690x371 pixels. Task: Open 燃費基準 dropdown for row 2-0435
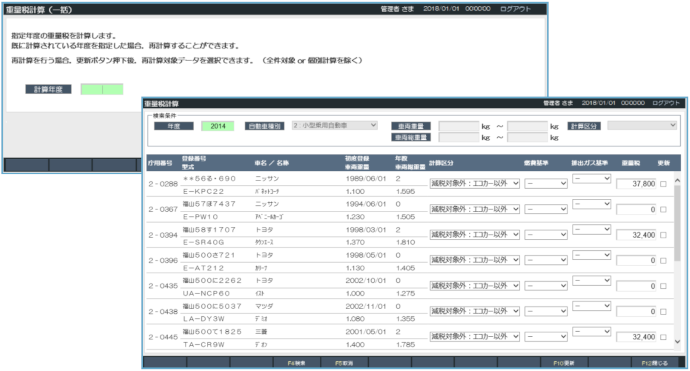(546, 286)
